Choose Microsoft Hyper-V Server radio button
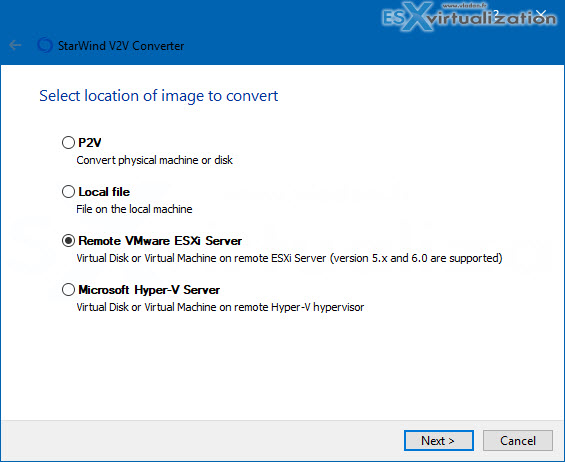The image size is (565, 462). pos(68,289)
